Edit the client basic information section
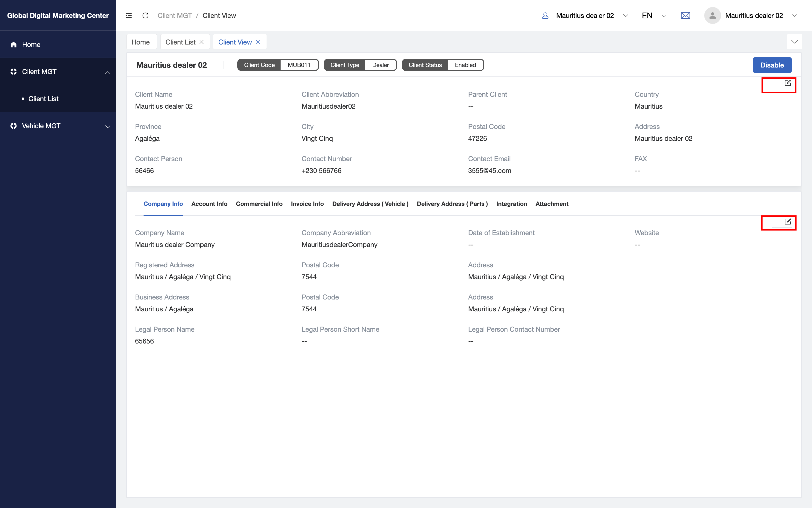Screen dimensions: 812x508 788,83
